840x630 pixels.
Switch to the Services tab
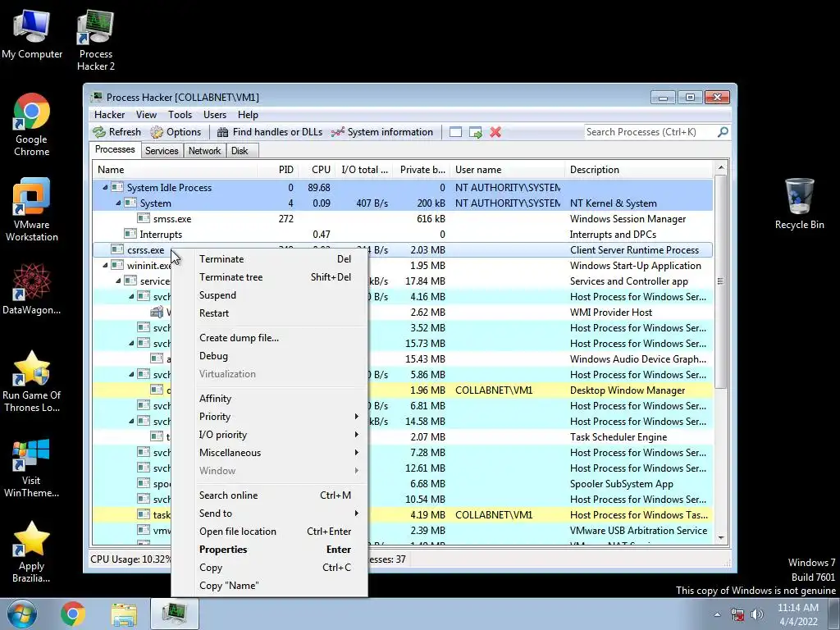(x=162, y=151)
